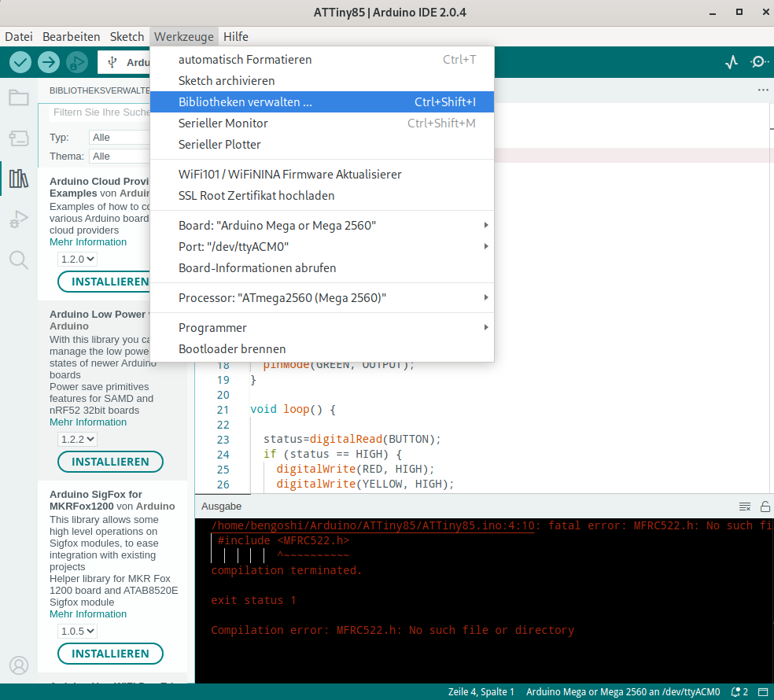
Task: Toggle output autoscroll lock in Ausgabe panel
Action: (763, 506)
